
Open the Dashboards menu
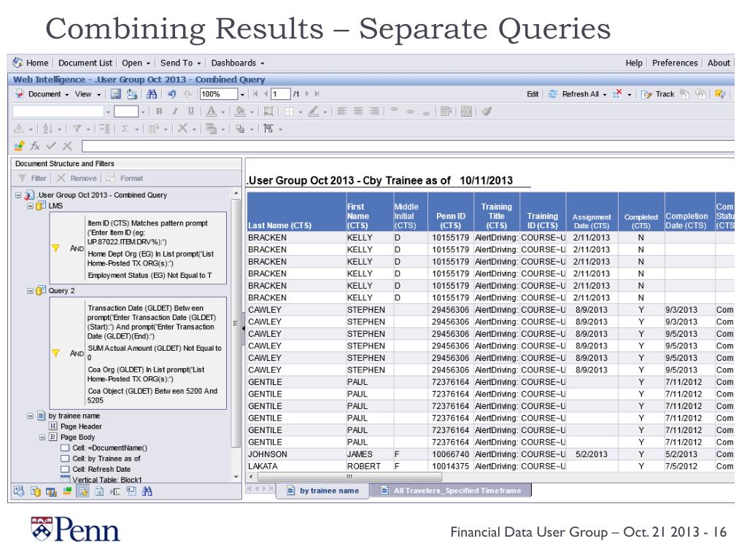click(237, 63)
